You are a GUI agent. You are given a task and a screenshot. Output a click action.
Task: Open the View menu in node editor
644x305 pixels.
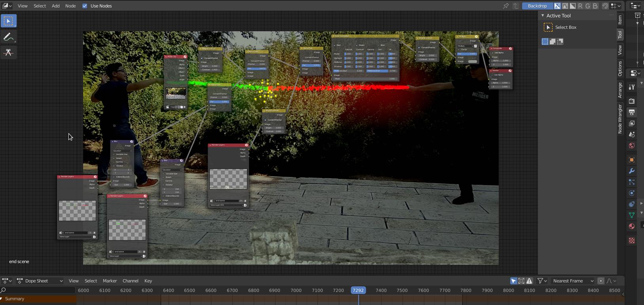click(23, 6)
